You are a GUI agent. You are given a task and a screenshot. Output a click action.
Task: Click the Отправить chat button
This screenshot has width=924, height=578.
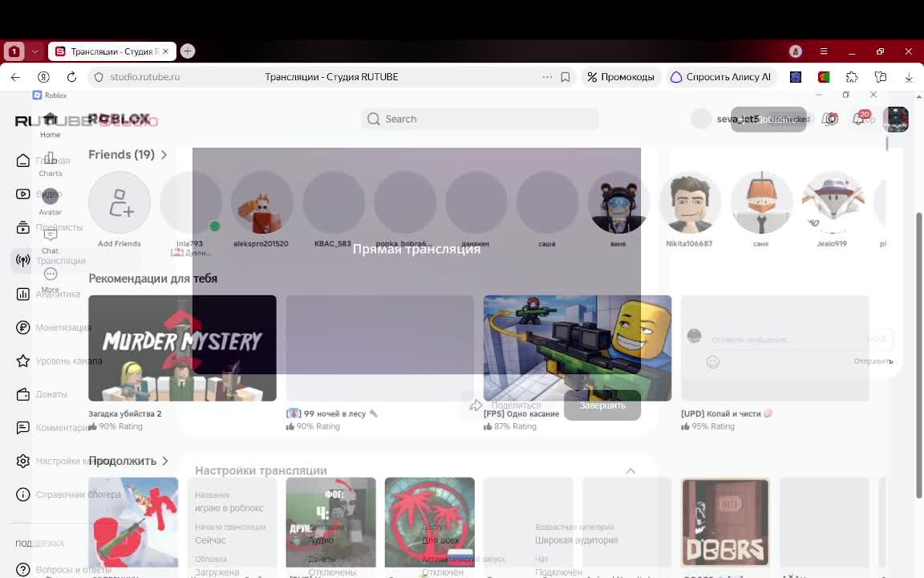click(873, 361)
